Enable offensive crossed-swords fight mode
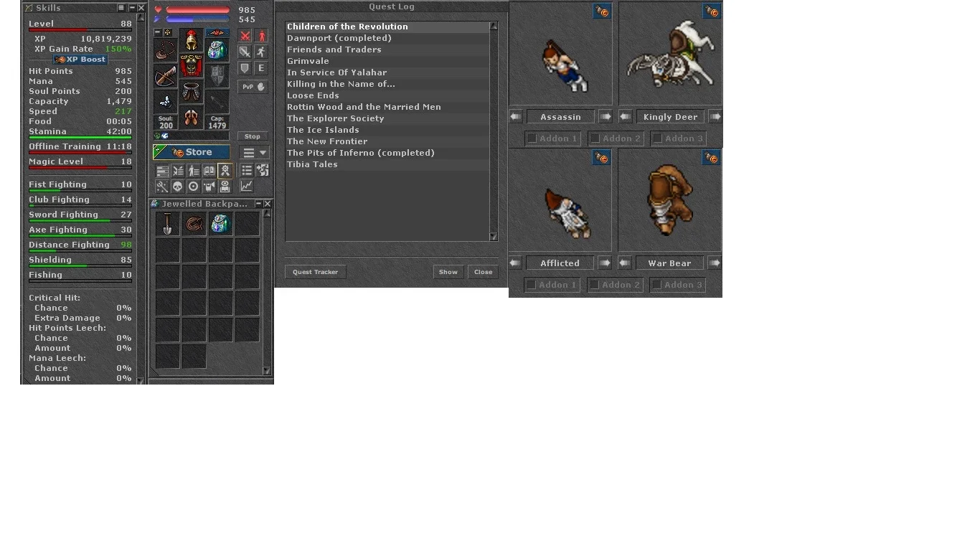The image size is (980, 551). pyautogui.click(x=245, y=36)
